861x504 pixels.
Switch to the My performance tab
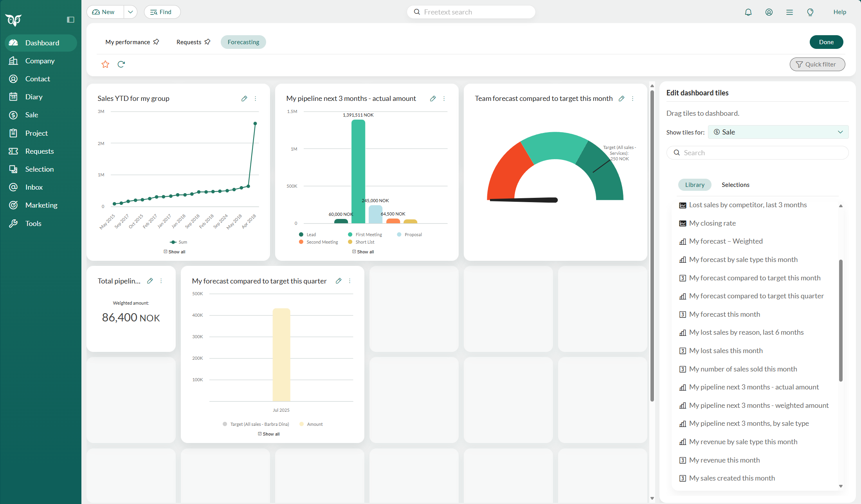click(128, 42)
